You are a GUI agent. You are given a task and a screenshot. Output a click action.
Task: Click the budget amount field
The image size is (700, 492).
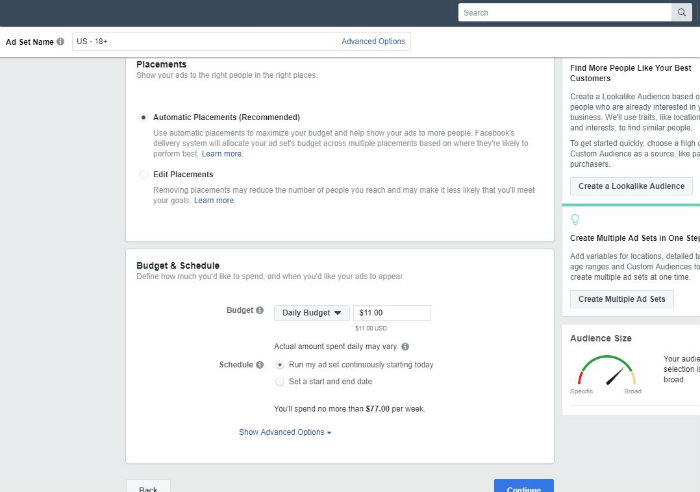coord(391,313)
